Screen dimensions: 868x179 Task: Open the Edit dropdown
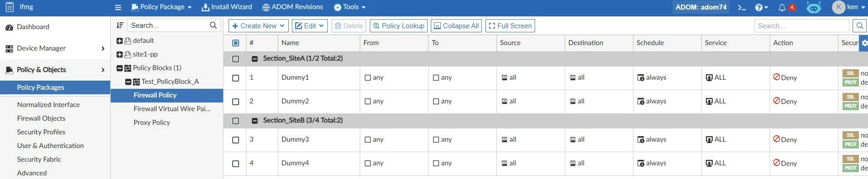click(x=310, y=26)
